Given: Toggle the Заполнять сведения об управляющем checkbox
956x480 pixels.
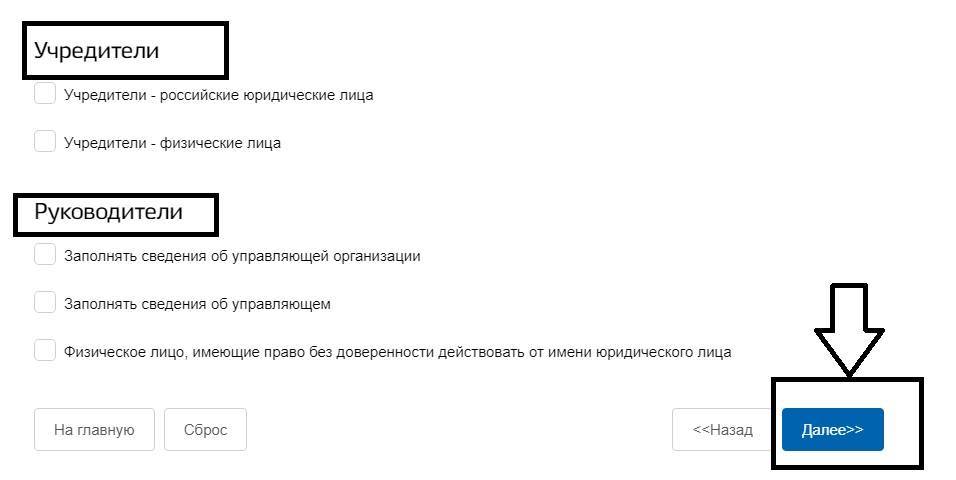Looking at the screenshot, I should pos(45,302).
